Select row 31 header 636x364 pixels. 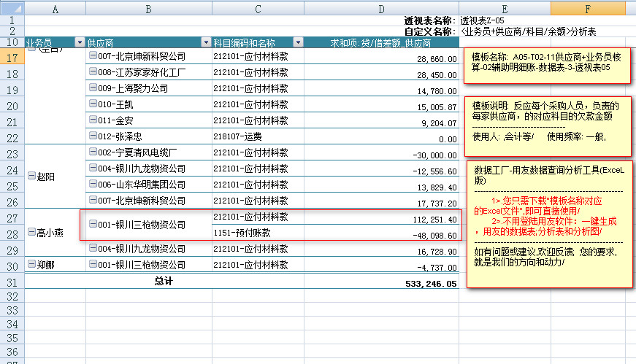(x=12, y=282)
